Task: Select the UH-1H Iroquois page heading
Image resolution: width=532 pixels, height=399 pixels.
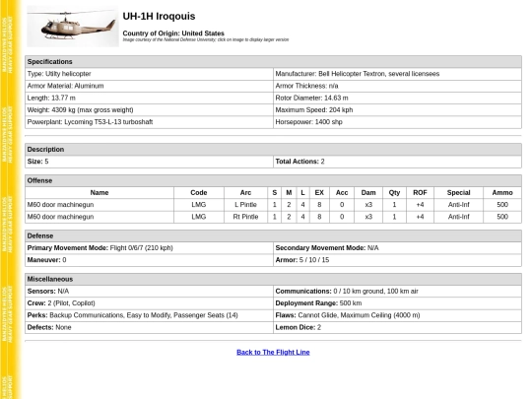Action: point(159,17)
